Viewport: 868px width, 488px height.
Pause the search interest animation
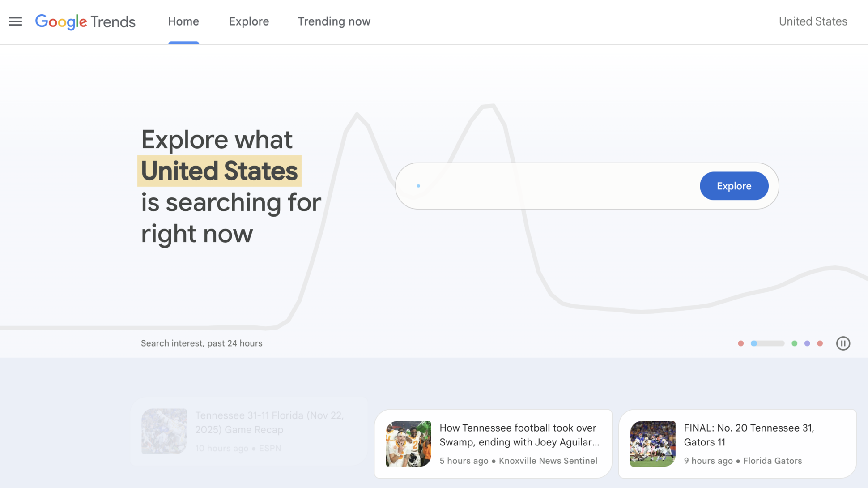[x=843, y=343]
